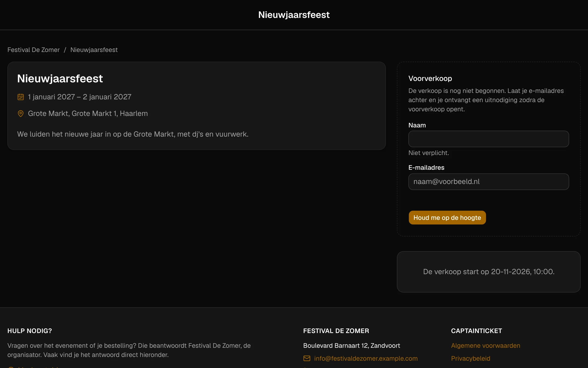Image resolution: width=588 pixels, height=368 pixels.
Task: Open the Algemene voorwaarden link
Action: pyautogui.click(x=486, y=346)
